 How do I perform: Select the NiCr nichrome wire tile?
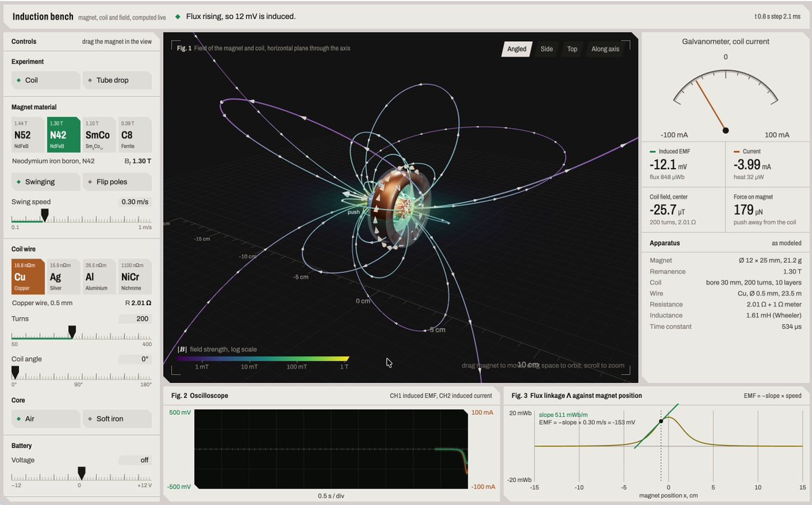point(135,277)
